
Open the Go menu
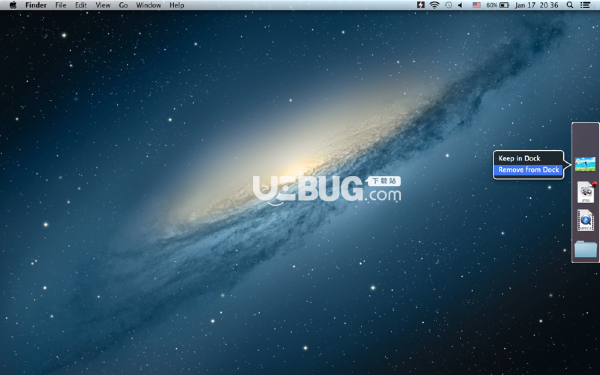tap(123, 5)
